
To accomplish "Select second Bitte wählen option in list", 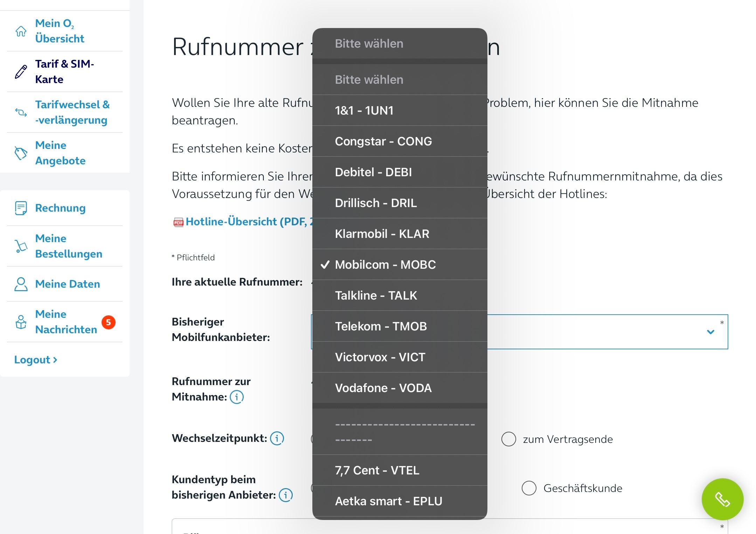I will tap(400, 80).
